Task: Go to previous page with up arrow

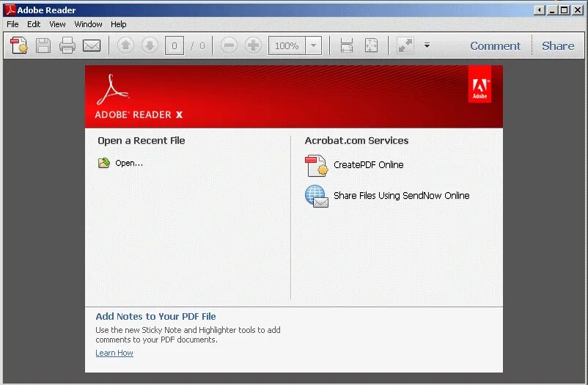Action: [x=125, y=45]
